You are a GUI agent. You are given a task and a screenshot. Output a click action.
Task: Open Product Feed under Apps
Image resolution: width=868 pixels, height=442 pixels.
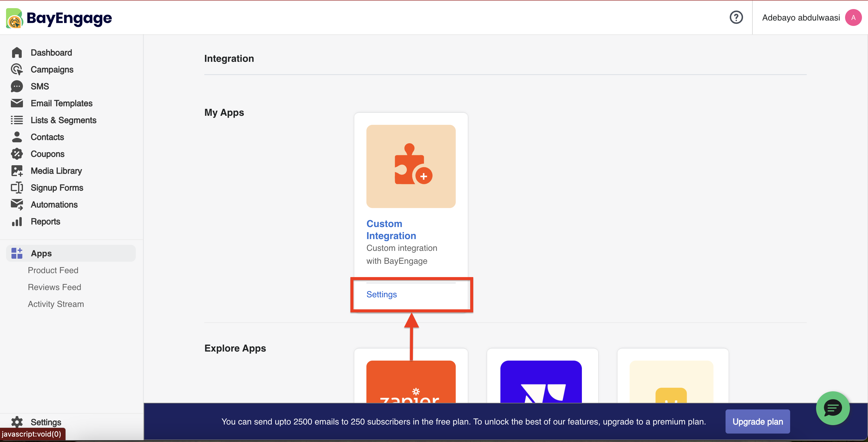point(53,270)
